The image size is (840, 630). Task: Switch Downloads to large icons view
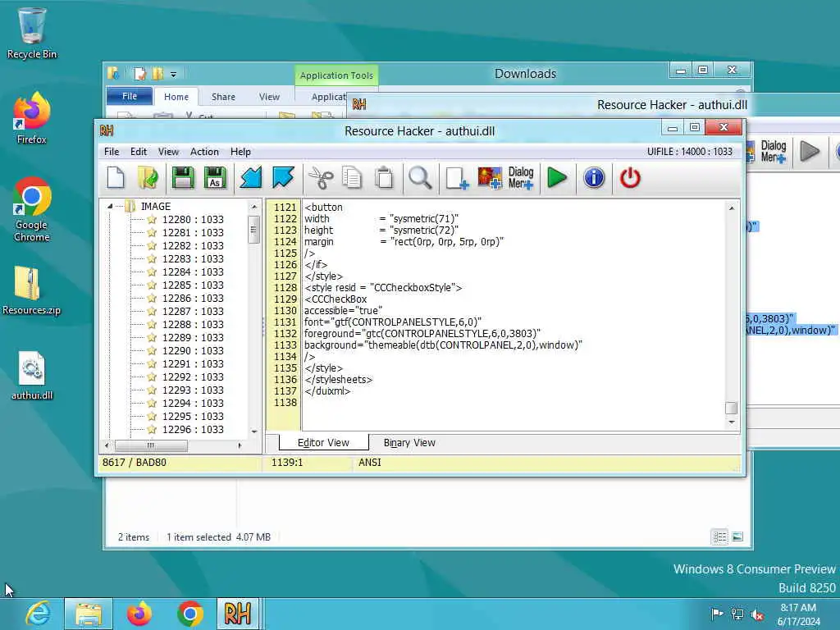pos(737,536)
